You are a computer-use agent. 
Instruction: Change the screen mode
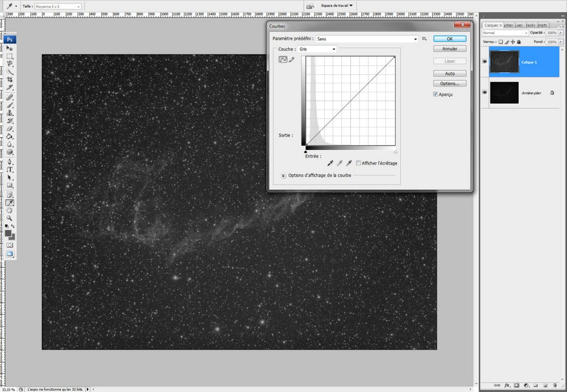10,254
